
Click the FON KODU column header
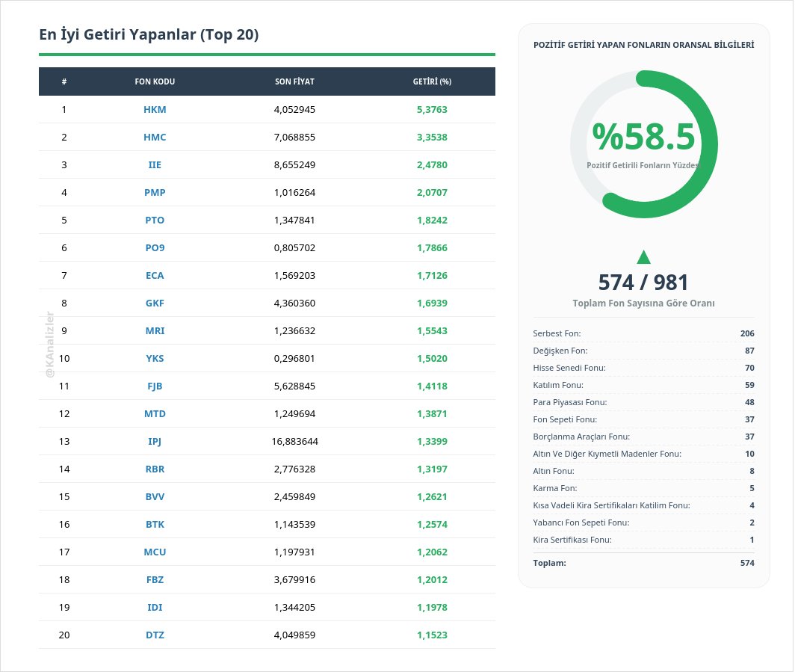coord(155,81)
